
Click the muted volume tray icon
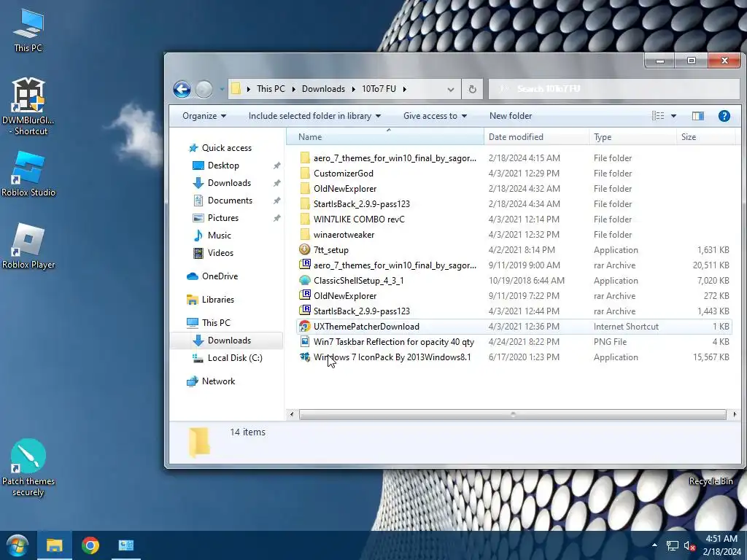[x=689, y=545]
